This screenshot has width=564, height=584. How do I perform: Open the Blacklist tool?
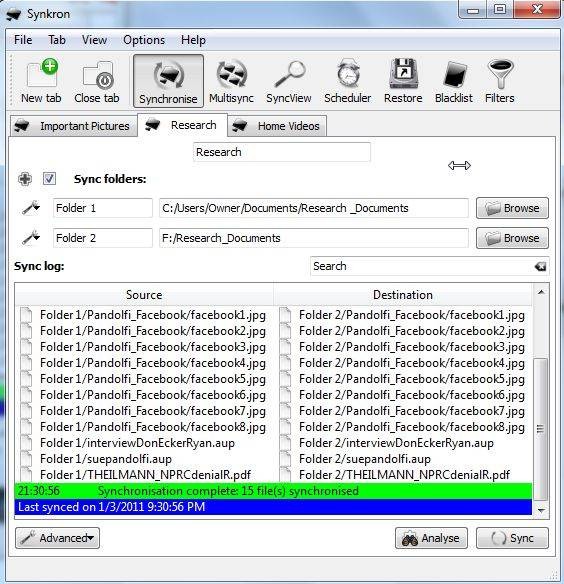coord(454,81)
